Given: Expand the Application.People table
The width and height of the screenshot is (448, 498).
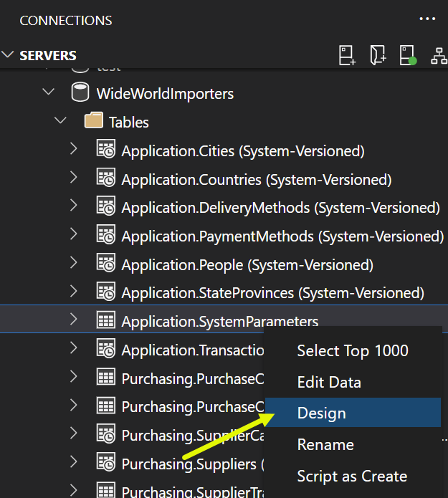Looking at the screenshot, I should pos(73,263).
